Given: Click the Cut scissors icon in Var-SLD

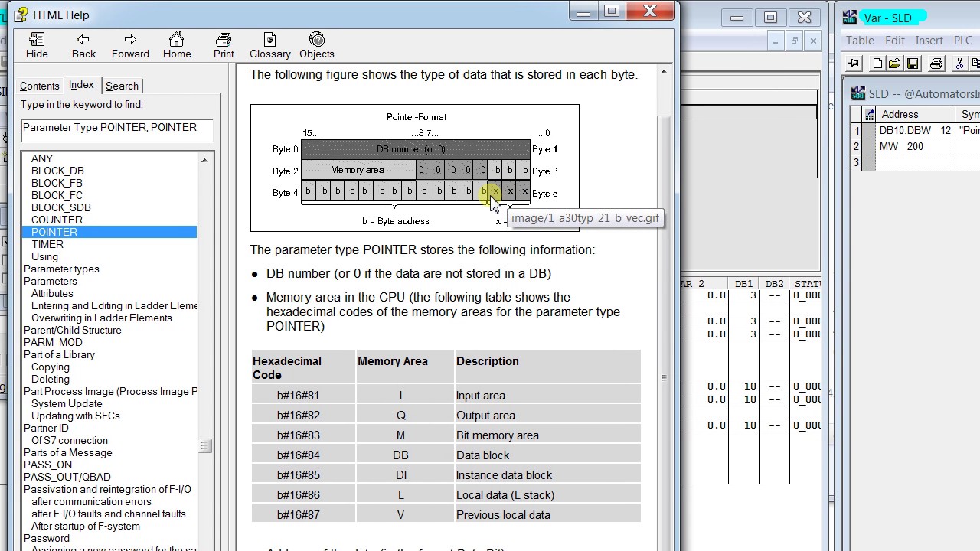Looking at the screenshot, I should point(959,64).
